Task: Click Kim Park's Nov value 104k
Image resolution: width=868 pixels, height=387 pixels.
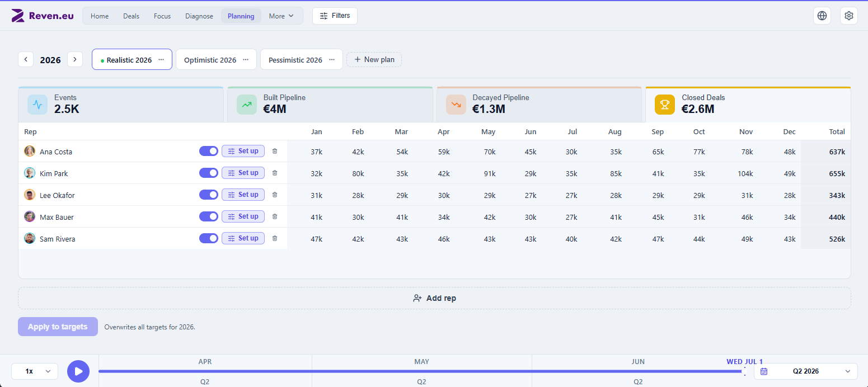Action: pyautogui.click(x=745, y=173)
